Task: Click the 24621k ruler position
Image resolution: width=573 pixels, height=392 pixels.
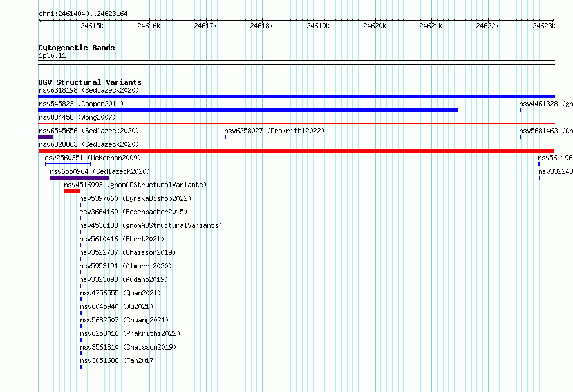Action: pyautogui.click(x=431, y=26)
